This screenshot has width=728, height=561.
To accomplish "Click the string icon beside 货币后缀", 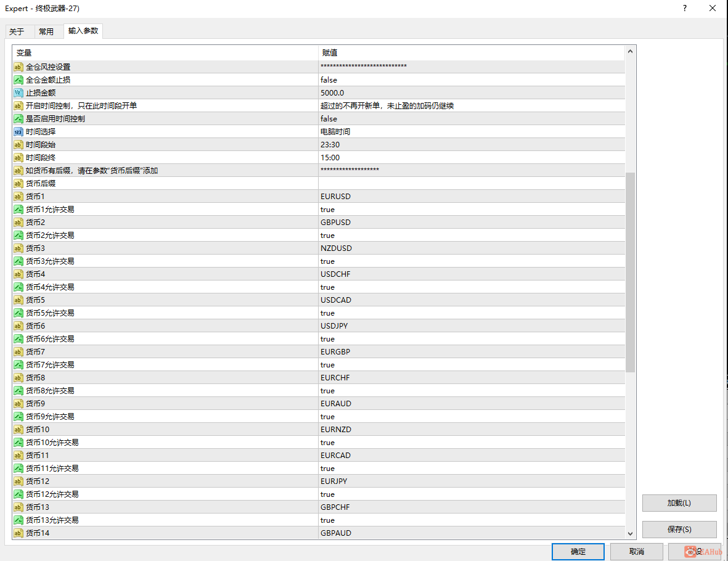I will point(18,184).
